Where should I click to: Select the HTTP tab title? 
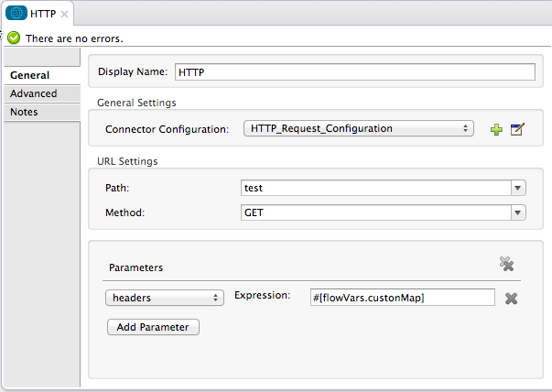coord(43,14)
